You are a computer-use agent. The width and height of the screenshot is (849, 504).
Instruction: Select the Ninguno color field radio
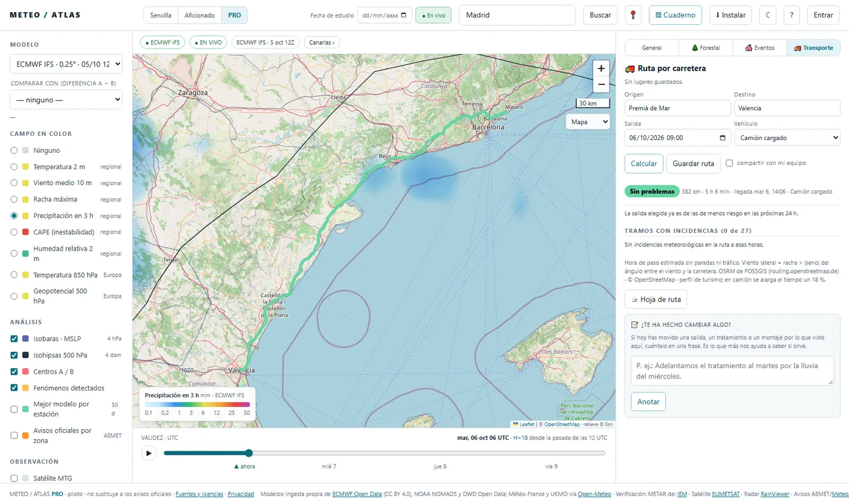tap(14, 150)
